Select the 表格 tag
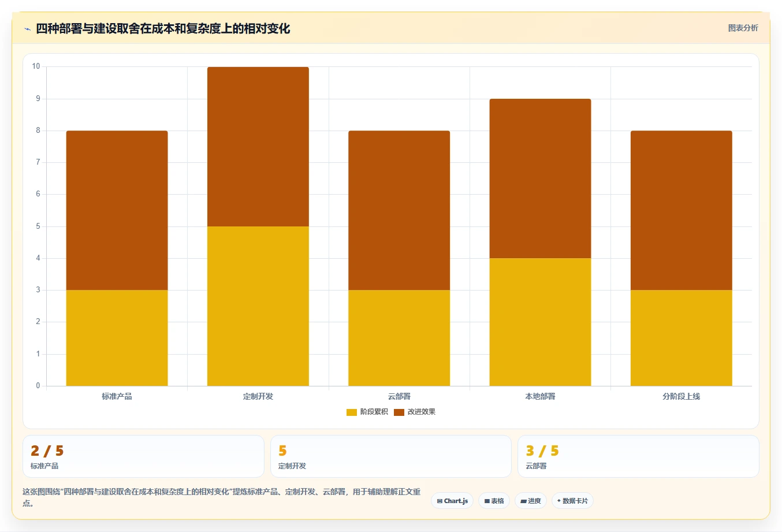 pyautogui.click(x=494, y=501)
